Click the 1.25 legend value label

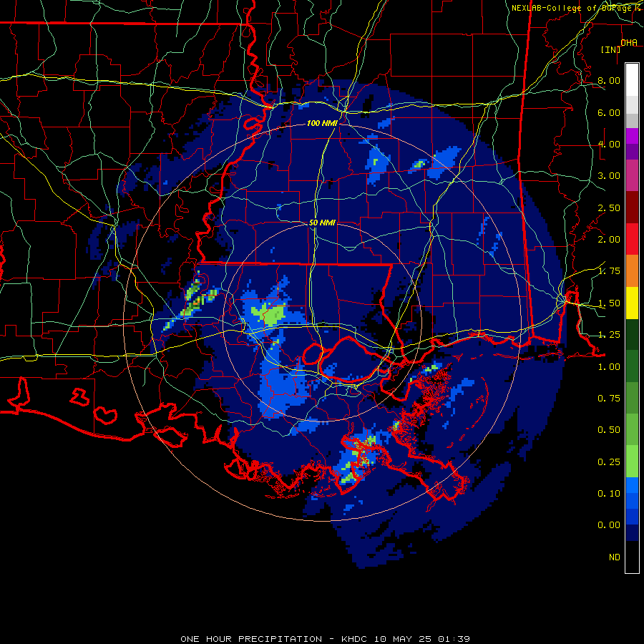click(x=609, y=335)
